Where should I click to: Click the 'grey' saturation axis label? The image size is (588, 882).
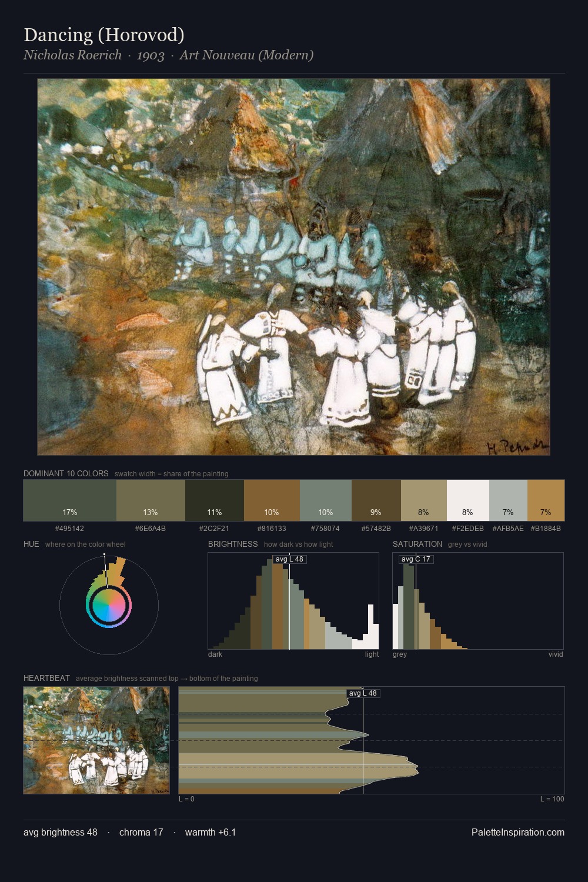coord(400,654)
